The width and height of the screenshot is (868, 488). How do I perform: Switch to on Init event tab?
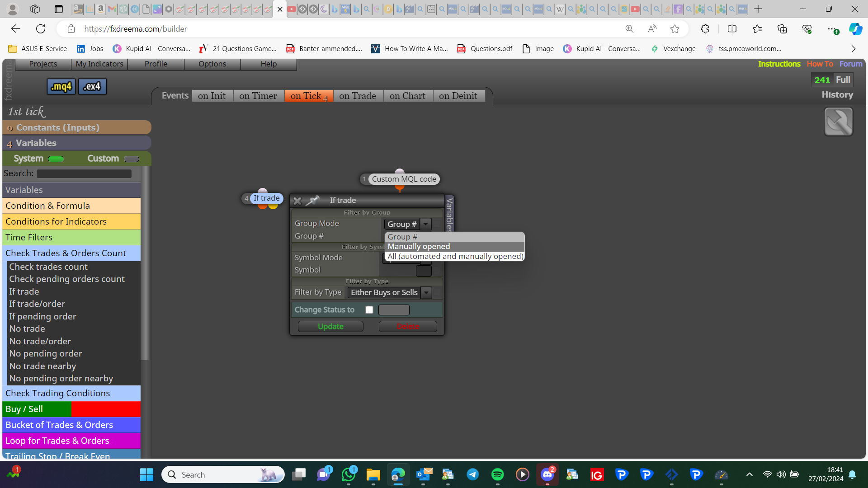(x=212, y=96)
